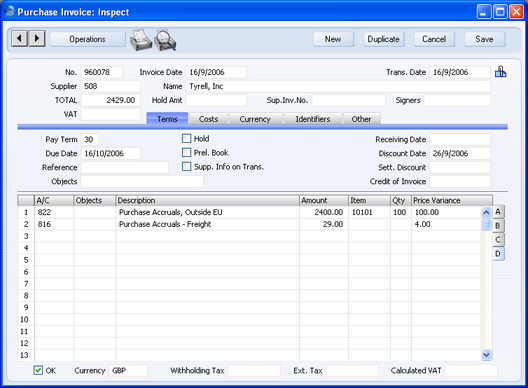
Task: Click the New button
Action: click(x=333, y=39)
